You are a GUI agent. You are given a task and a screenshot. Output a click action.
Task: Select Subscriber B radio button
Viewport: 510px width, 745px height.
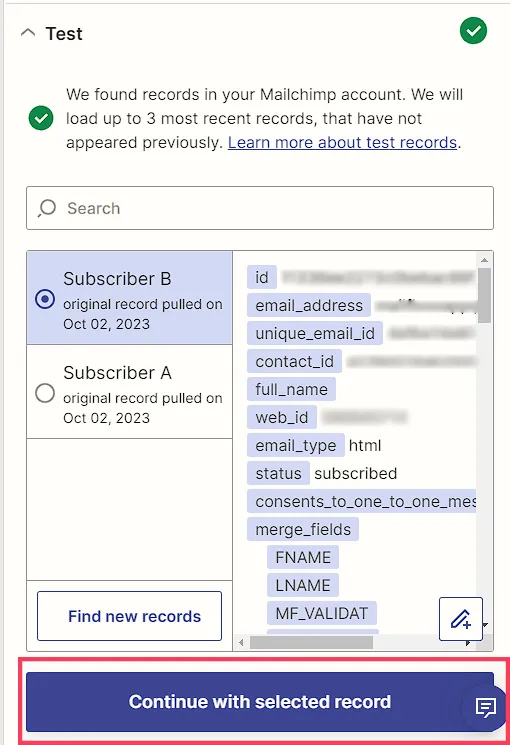click(45, 299)
